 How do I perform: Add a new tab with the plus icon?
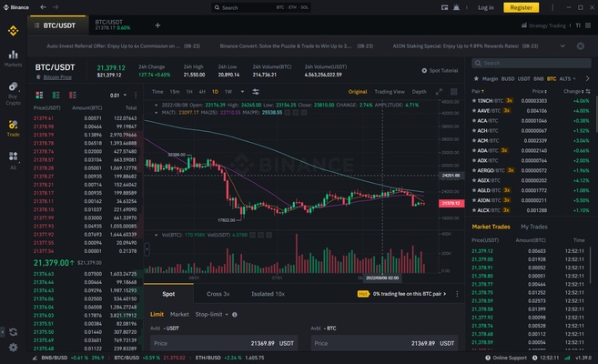[157, 25]
